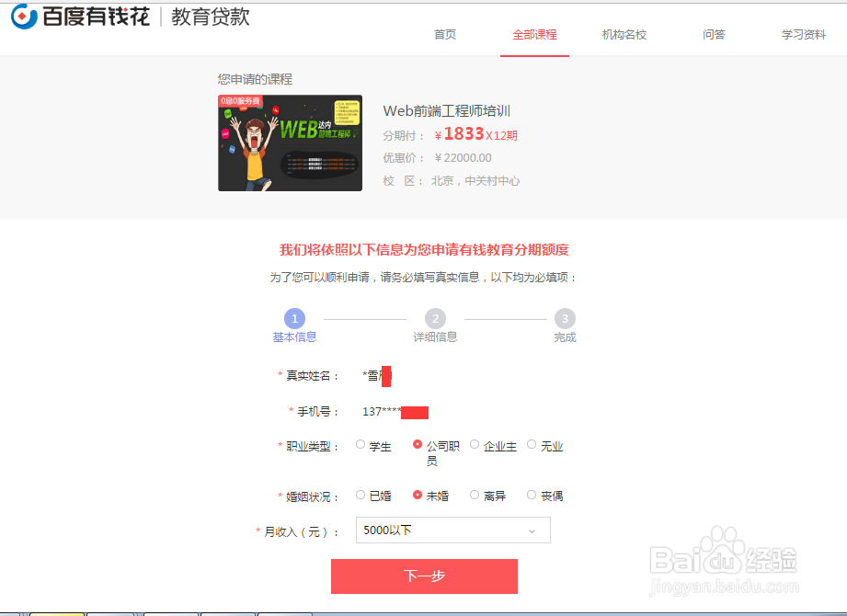Click the Web course thumbnail image
Viewport: 847px width, 616px height.
290,143
